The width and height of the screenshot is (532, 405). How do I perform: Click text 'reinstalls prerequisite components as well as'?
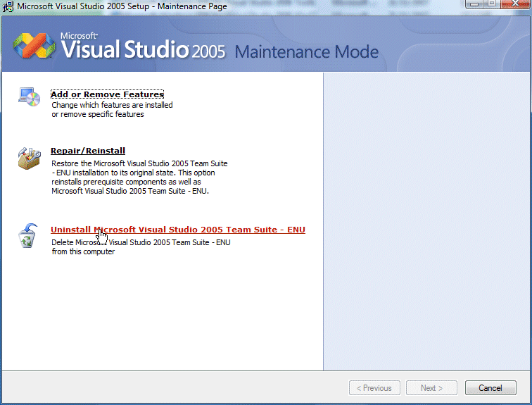coord(126,182)
